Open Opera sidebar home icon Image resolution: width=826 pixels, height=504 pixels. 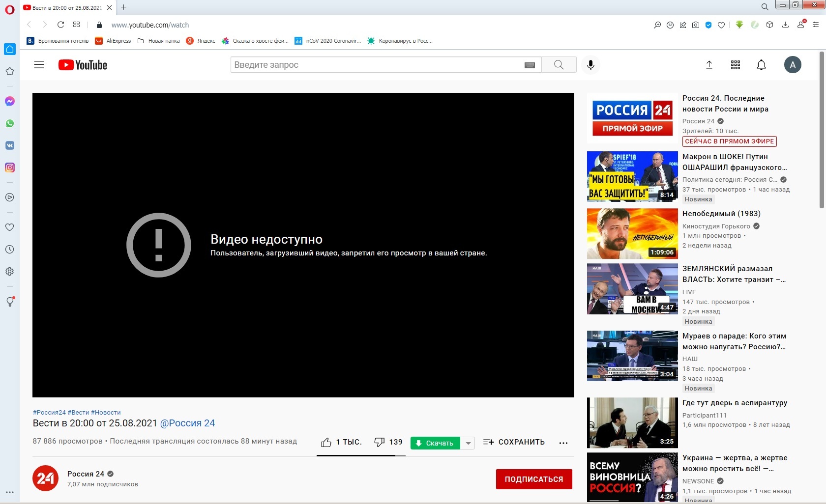pyautogui.click(x=10, y=49)
